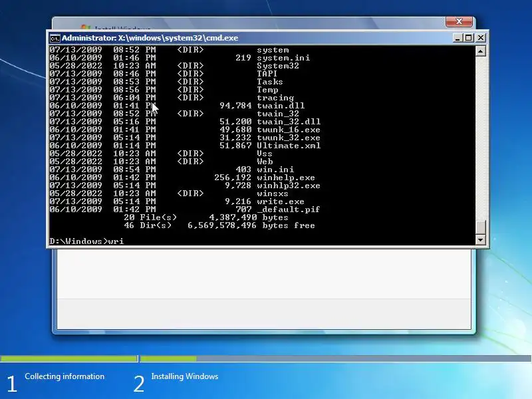532x399 pixels.
Task: Click the console scrollbar thumb
Action: point(480,227)
